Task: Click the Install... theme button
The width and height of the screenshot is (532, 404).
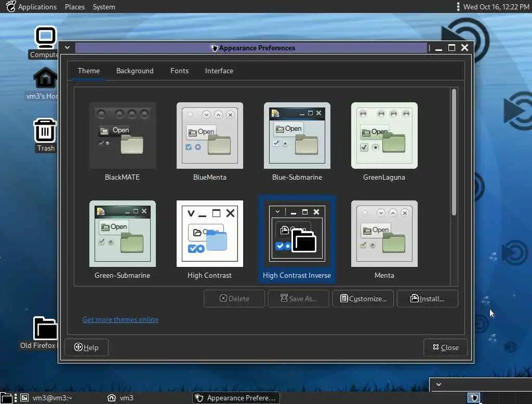Action: point(428,299)
